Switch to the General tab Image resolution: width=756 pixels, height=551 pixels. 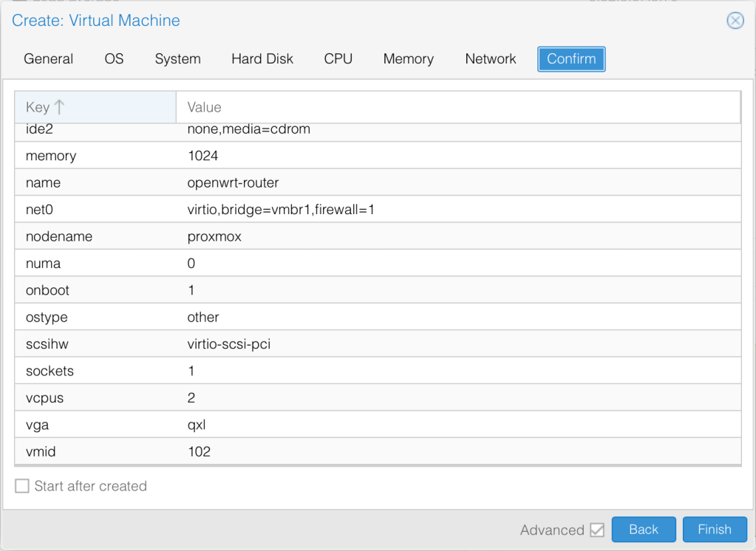pyautogui.click(x=49, y=59)
